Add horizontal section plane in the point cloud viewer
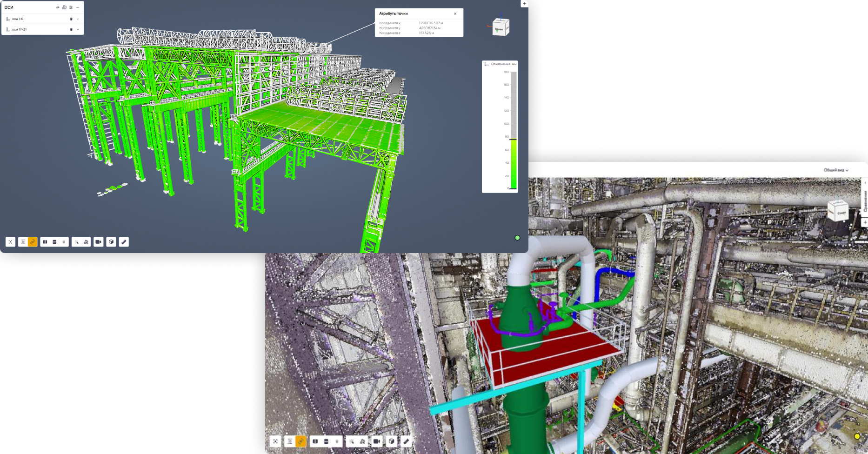Screen dimensions: 868x454 pyautogui.click(x=326, y=441)
